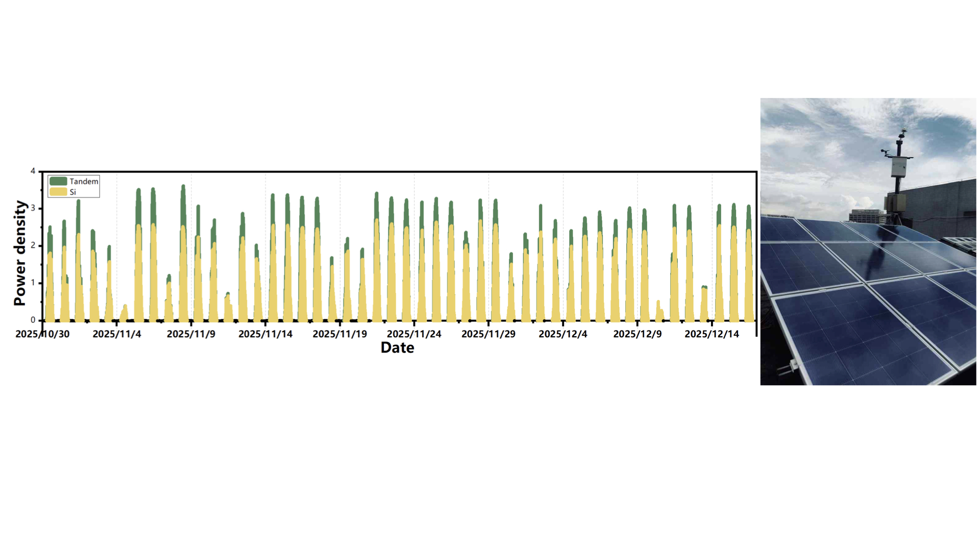Select the Tandem legend label text
The height and width of the screenshot is (551, 980).
click(x=84, y=182)
